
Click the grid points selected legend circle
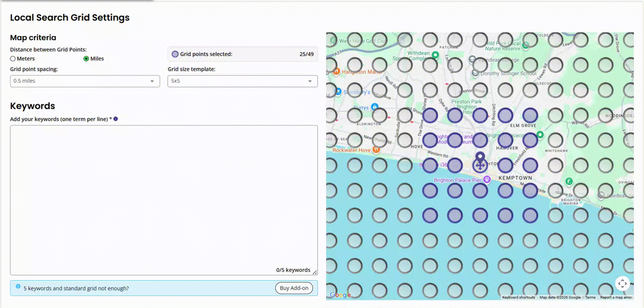(x=175, y=54)
